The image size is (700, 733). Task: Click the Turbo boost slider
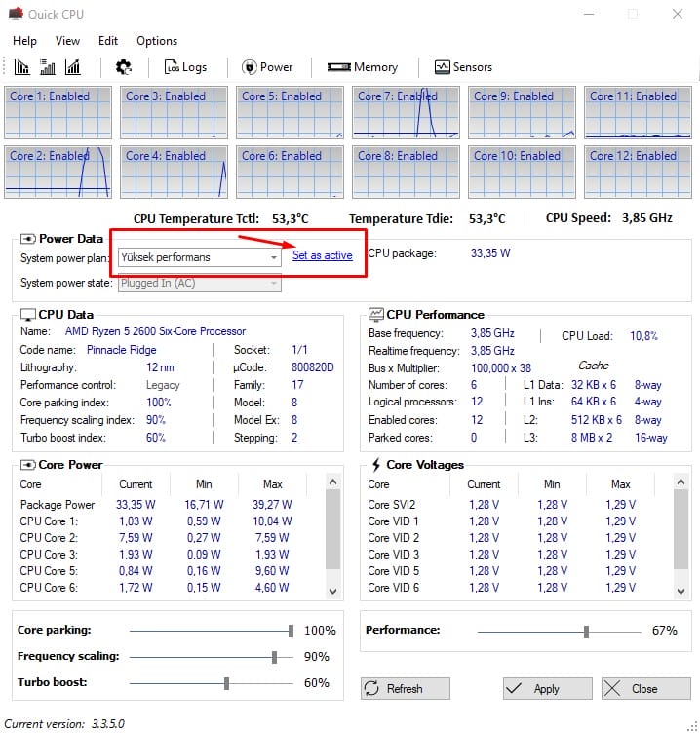[x=226, y=683]
